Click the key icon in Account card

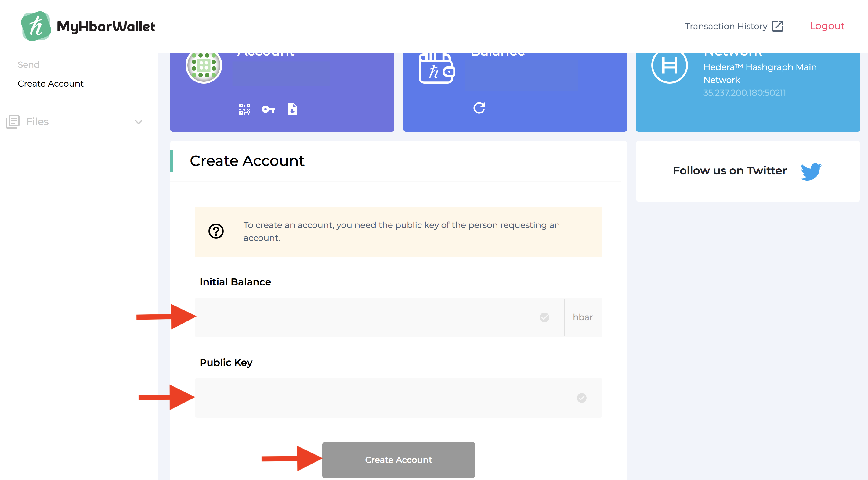tap(269, 109)
